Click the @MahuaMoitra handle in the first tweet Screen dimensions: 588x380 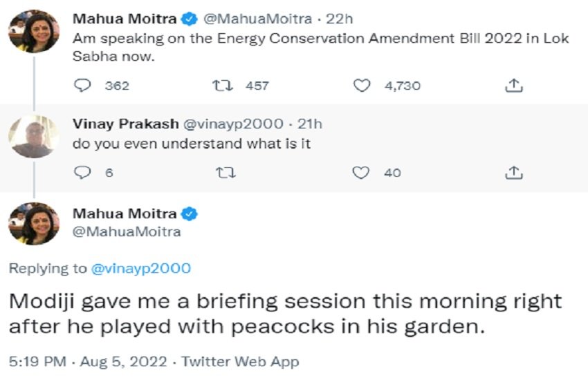[x=246, y=19]
